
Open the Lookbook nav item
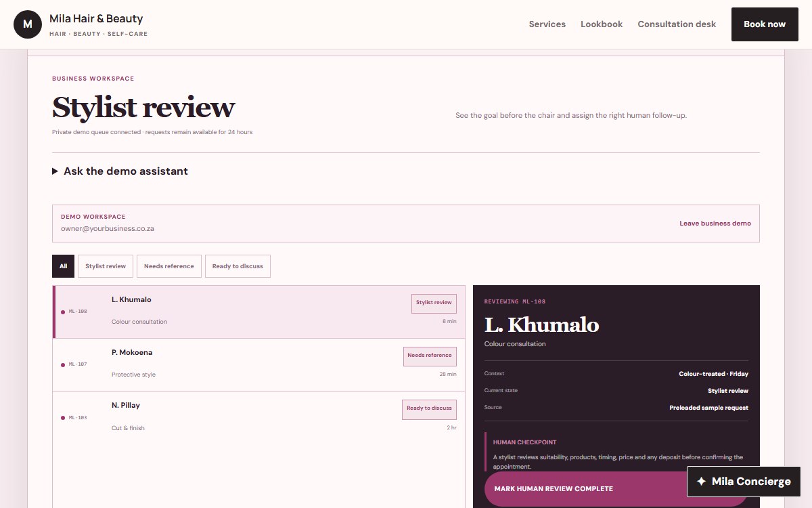point(602,24)
